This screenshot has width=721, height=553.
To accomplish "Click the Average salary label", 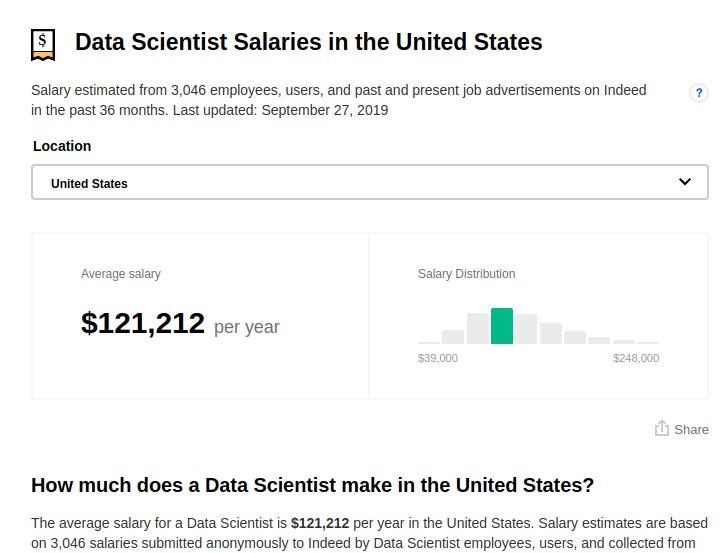I will point(121,274).
